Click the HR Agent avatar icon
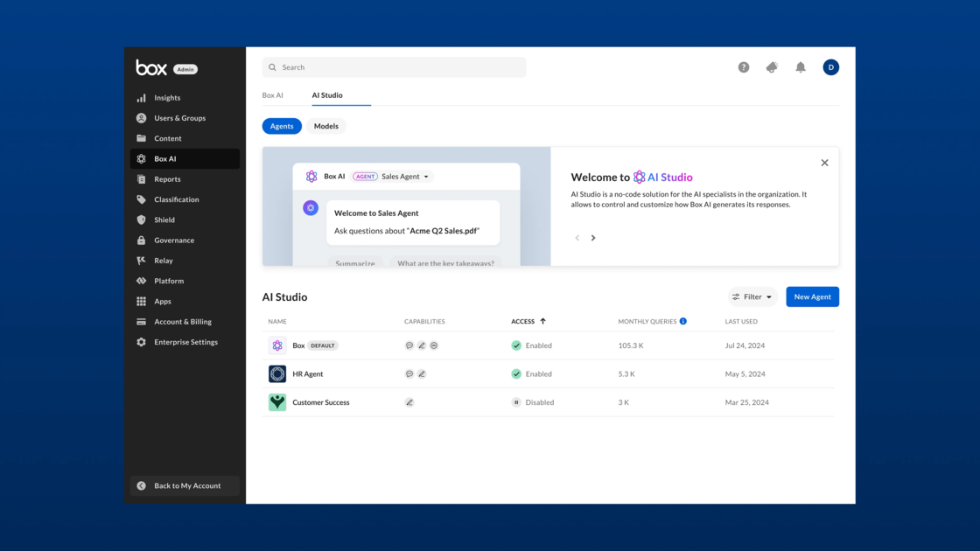The image size is (980, 551). pyautogui.click(x=277, y=374)
